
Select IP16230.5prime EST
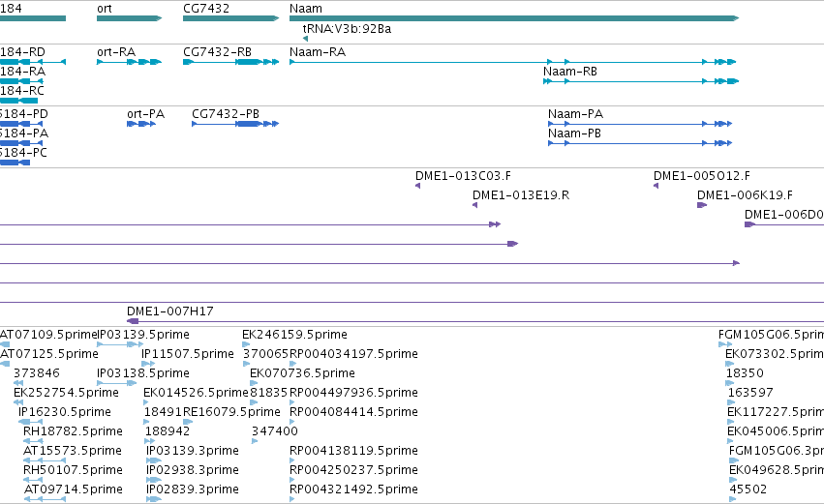click(x=65, y=412)
